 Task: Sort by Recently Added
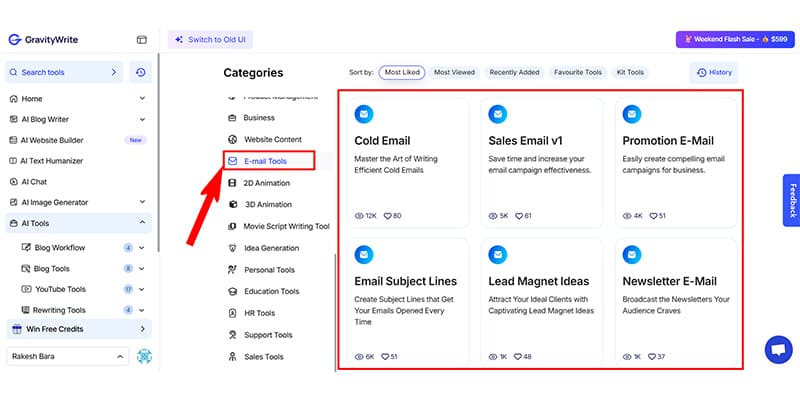[x=514, y=72]
